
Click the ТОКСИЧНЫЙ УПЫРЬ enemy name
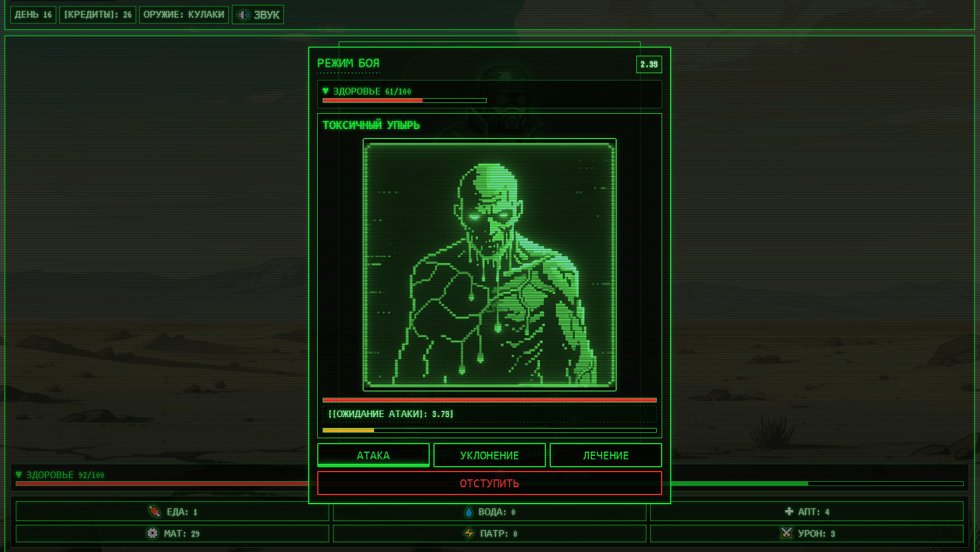(x=371, y=125)
